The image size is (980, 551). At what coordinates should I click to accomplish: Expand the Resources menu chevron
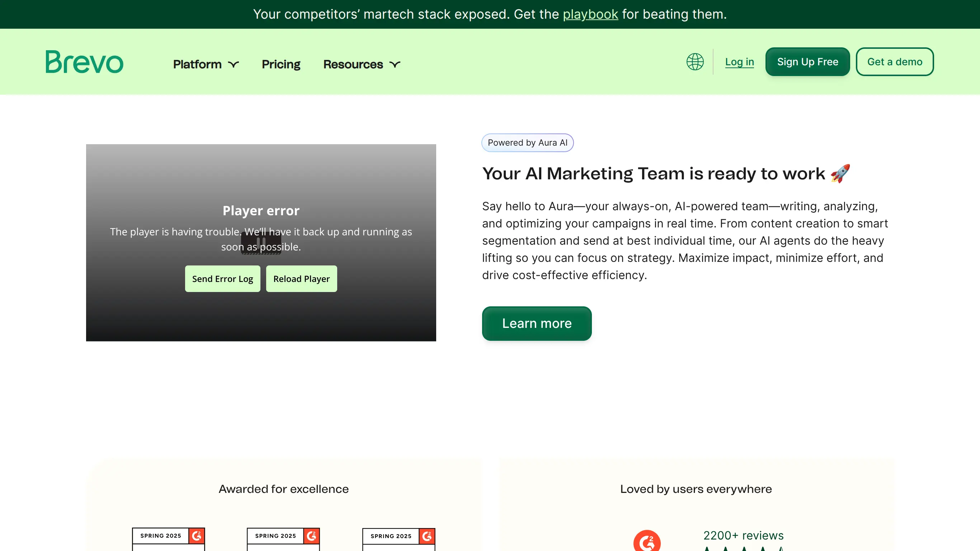(395, 64)
